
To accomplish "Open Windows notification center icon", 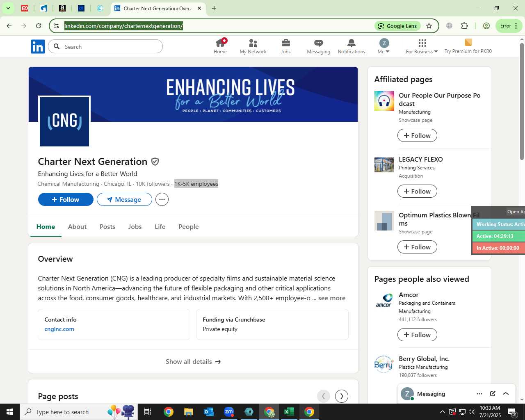I will point(513,412).
